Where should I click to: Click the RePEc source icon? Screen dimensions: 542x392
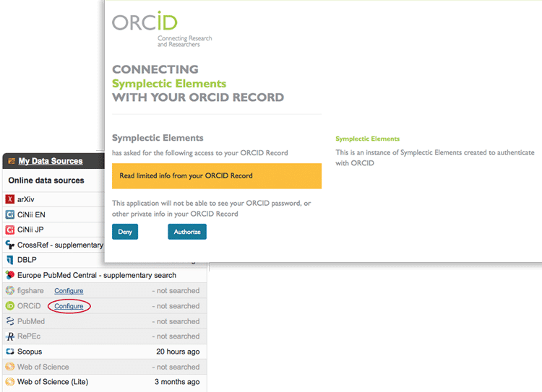(x=10, y=336)
